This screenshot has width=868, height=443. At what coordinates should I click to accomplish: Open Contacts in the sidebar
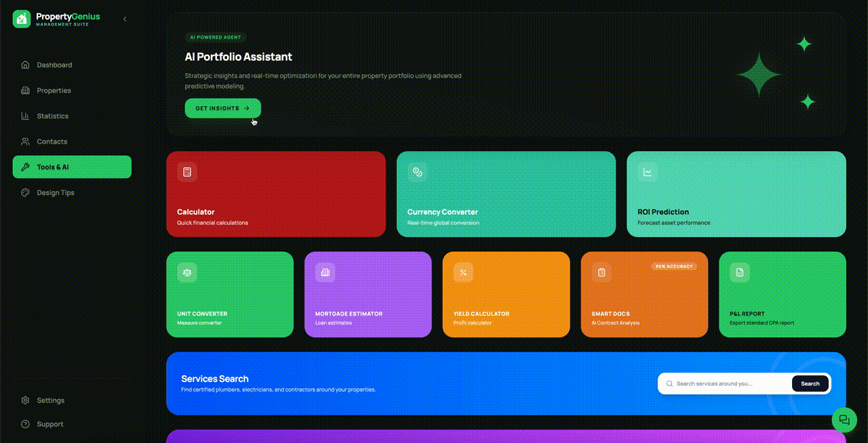[72, 142]
